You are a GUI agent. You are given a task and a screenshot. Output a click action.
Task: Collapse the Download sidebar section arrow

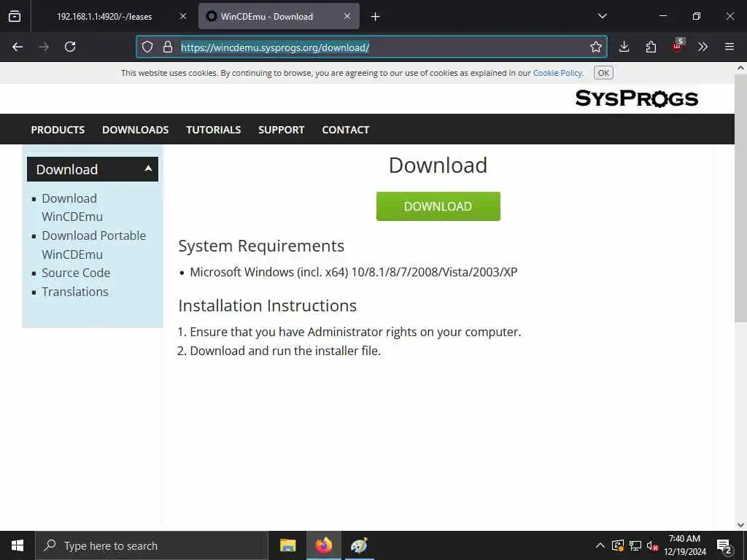[x=148, y=168]
